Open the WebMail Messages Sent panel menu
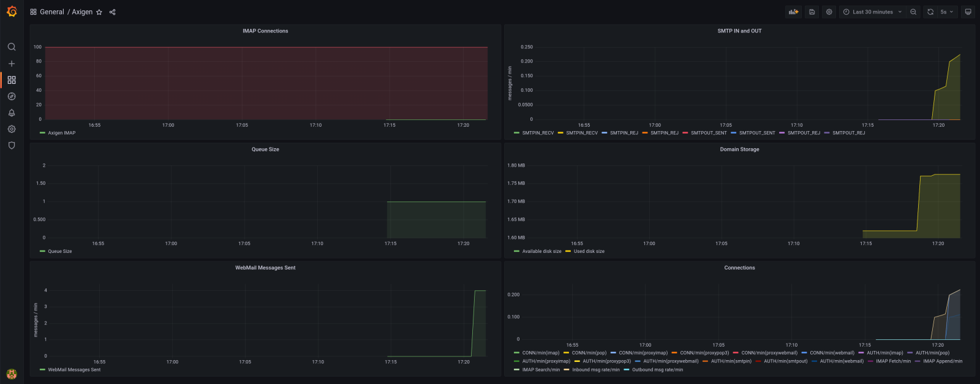This screenshot has width=980, height=384. 265,268
